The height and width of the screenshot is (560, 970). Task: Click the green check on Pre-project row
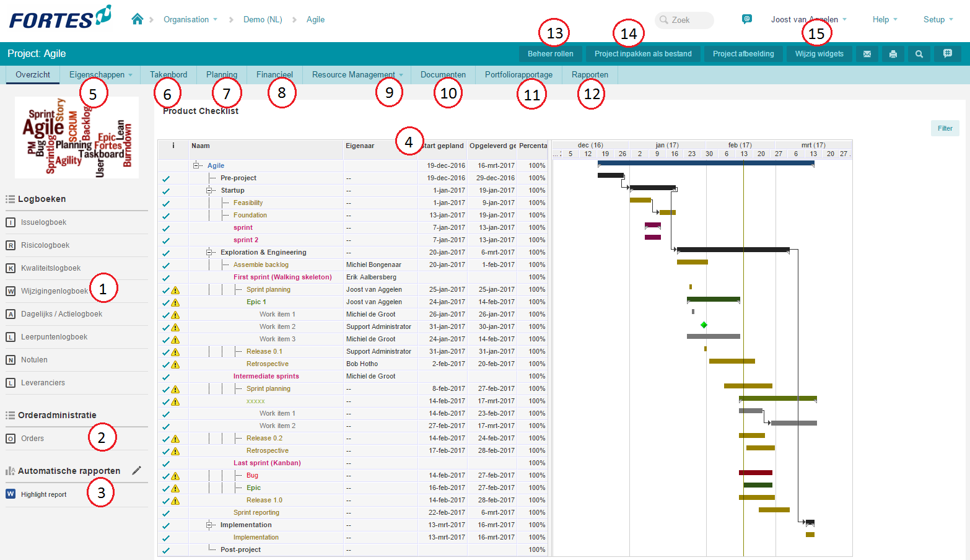tap(166, 178)
